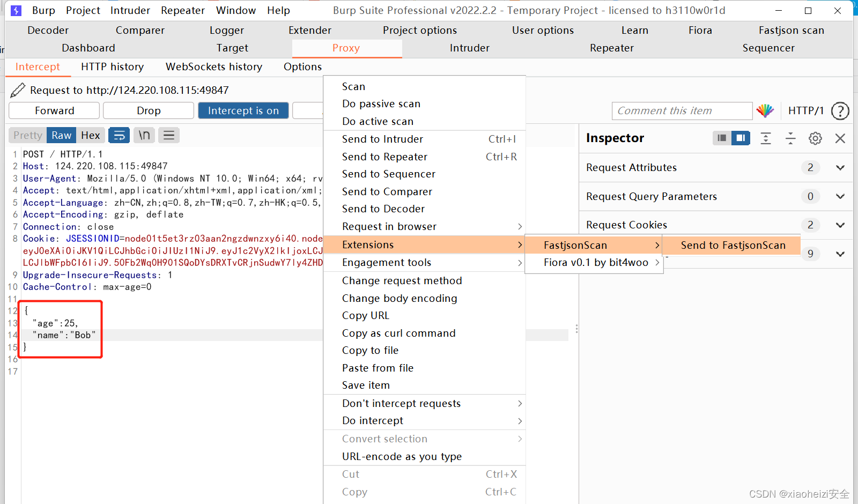Click the pencil edit icon beside the request URL

[18, 90]
